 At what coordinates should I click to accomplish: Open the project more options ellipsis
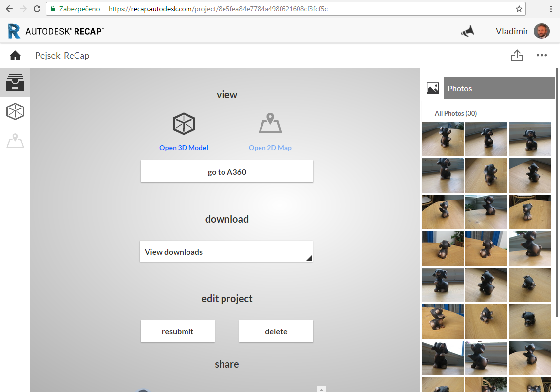pos(541,55)
